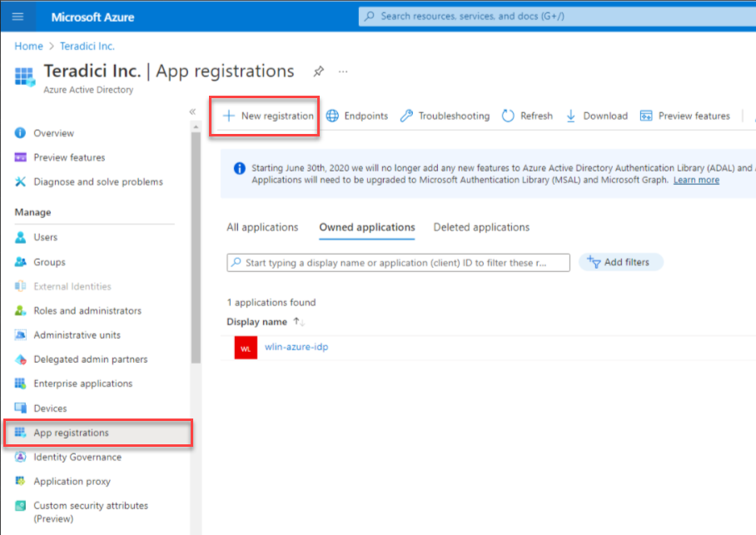Switch to the All applications tab

click(x=263, y=227)
